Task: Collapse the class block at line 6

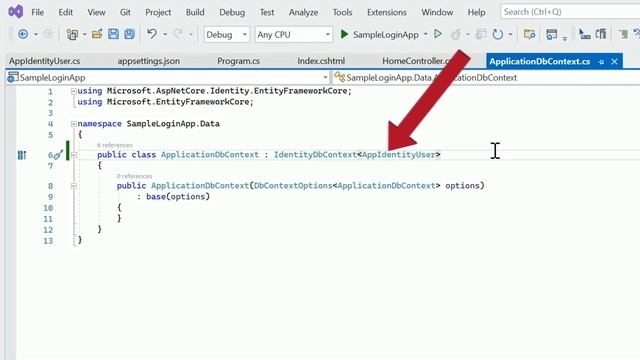Action: [x=74, y=155]
